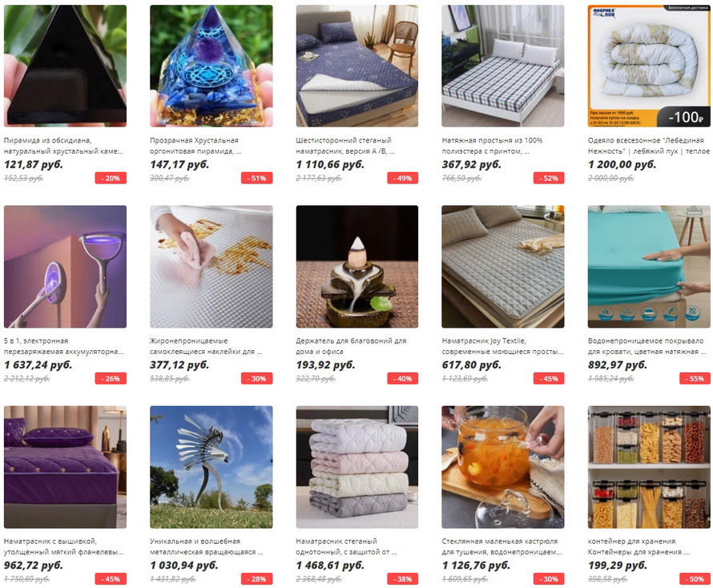Select the metal rotating wind sculpture image
This screenshot has height=588, width=713.
pos(211,467)
